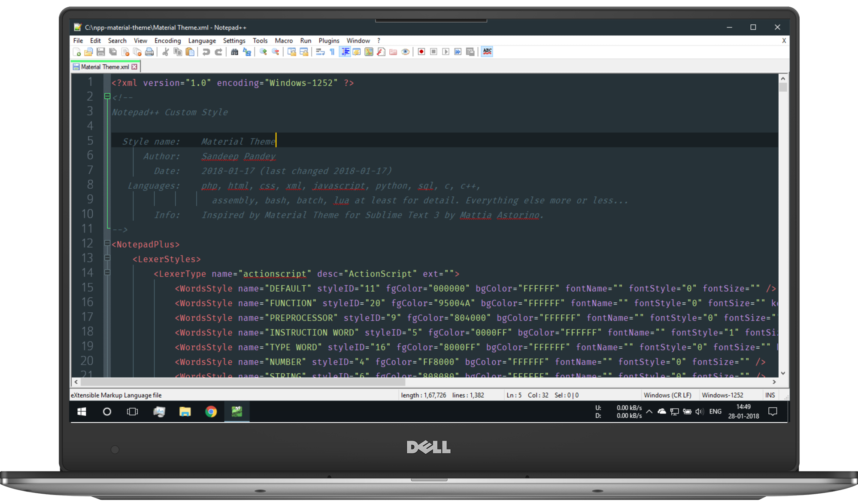Viewport: 858px width, 504px height.
Task: Play the recorded macro
Action: [x=446, y=51]
